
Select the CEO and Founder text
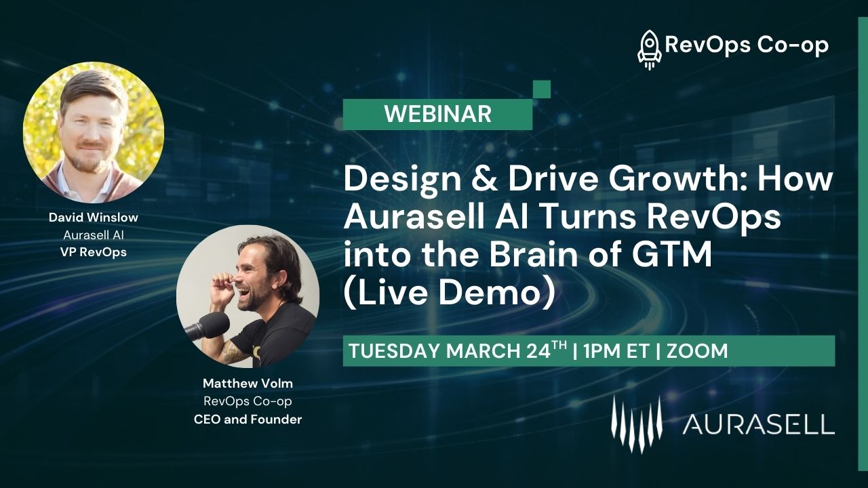click(248, 419)
